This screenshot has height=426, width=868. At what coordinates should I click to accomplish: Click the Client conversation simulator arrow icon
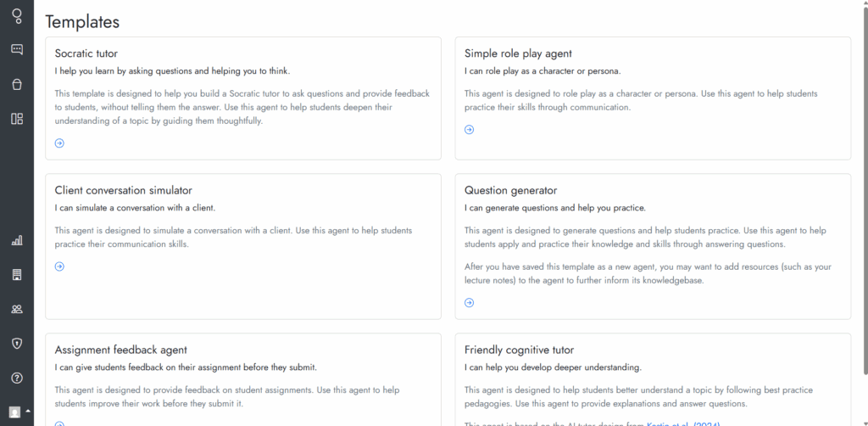pyautogui.click(x=59, y=266)
